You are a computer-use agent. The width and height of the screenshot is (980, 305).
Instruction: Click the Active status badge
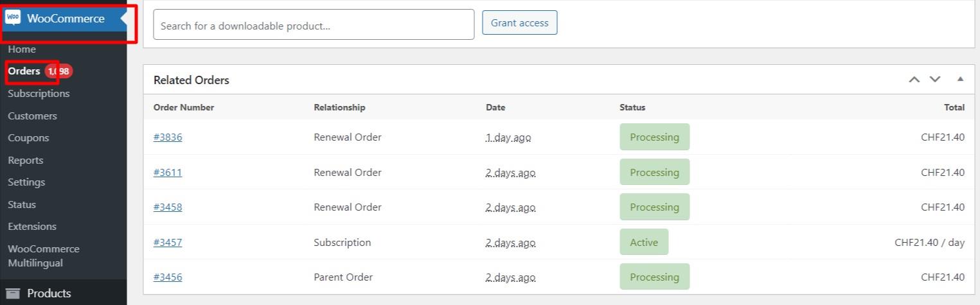[644, 243]
